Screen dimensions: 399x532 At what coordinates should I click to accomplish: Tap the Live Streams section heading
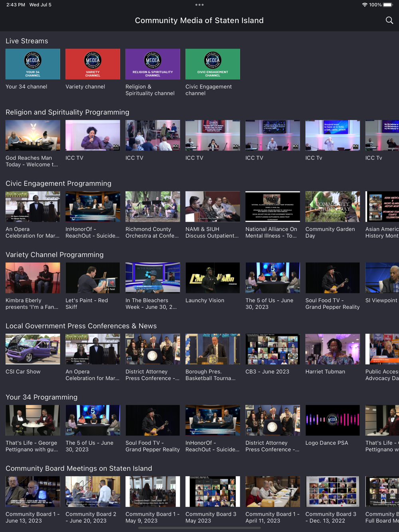tap(27, 41)
